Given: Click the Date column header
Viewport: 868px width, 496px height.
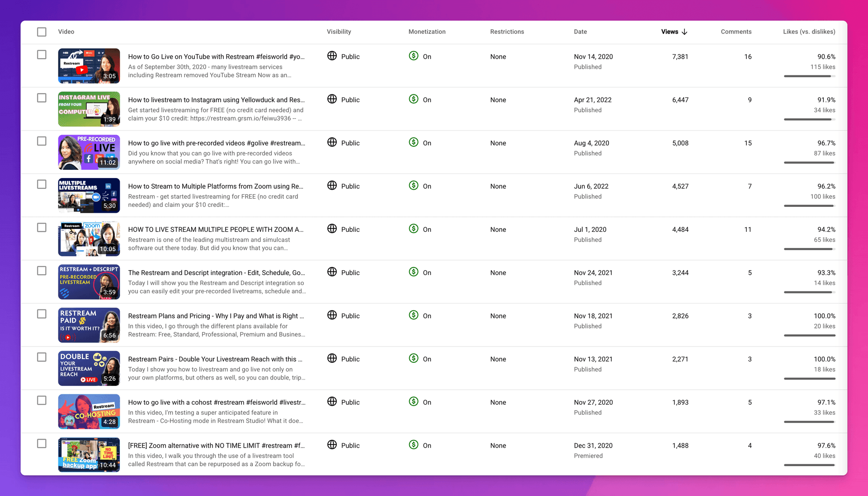Looking at the screenshot, I should [580, 32].
